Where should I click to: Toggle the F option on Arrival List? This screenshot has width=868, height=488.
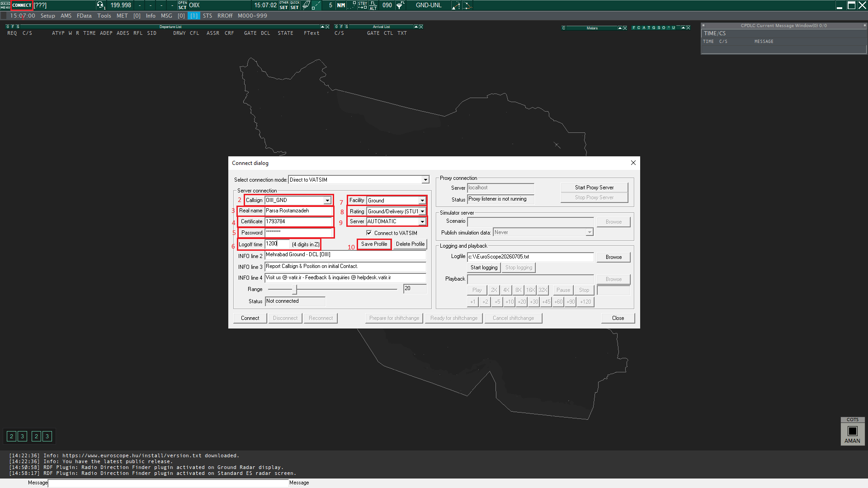[x=341, y=27]
